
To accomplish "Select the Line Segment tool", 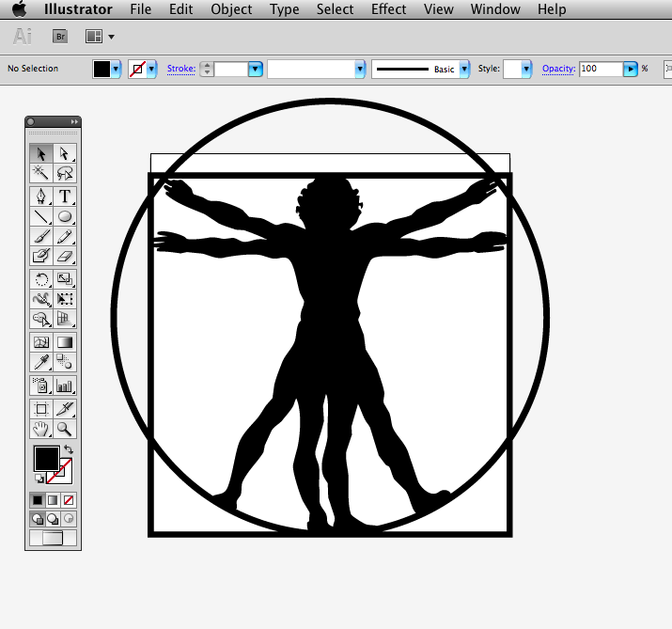I will pos(41,216).
